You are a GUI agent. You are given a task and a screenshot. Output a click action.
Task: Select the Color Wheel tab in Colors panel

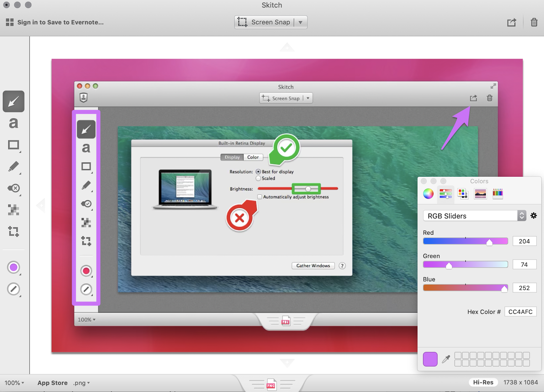click(428, 194)
